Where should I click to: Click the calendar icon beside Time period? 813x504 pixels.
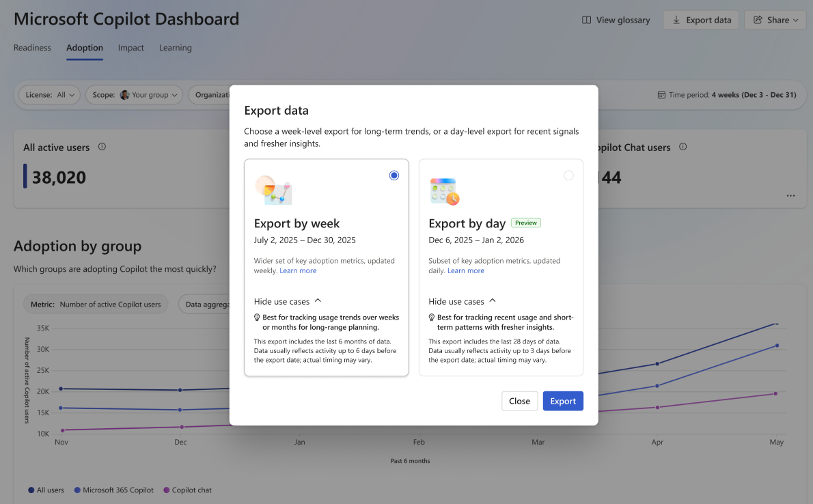pyautogui.click(x=661, y=95)
